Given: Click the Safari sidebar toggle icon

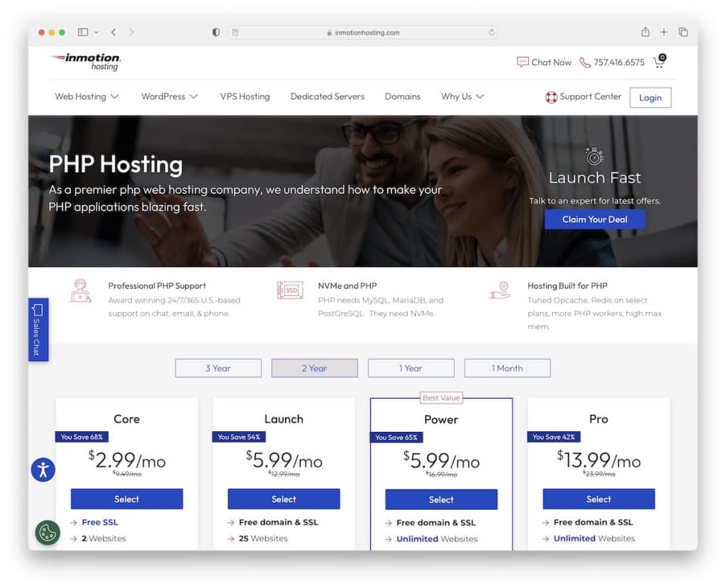Looking at the screenshot, I should coord(83,33).
